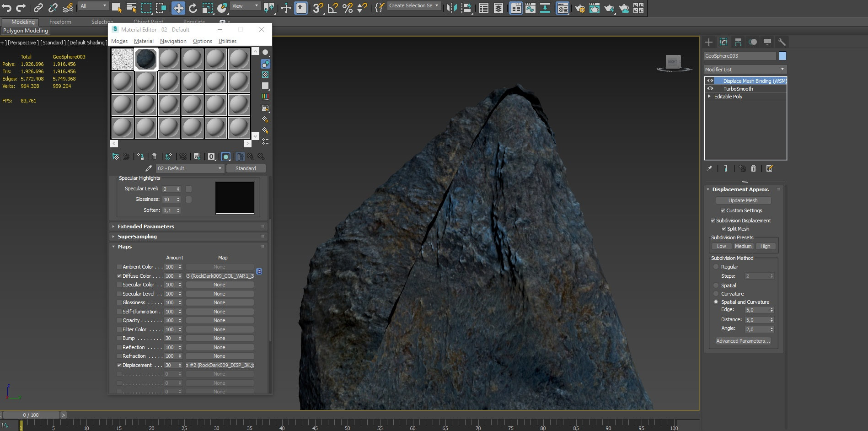Toggle Subdivision Displacement checkbox

[713, 221]
